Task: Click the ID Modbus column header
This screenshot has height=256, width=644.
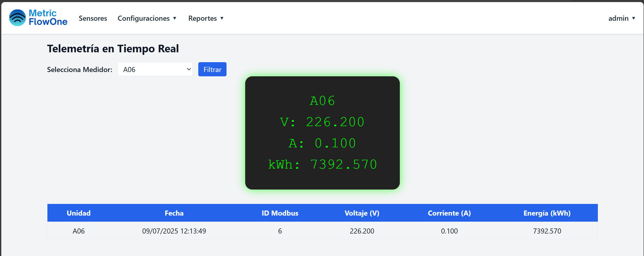Action: 280,213
